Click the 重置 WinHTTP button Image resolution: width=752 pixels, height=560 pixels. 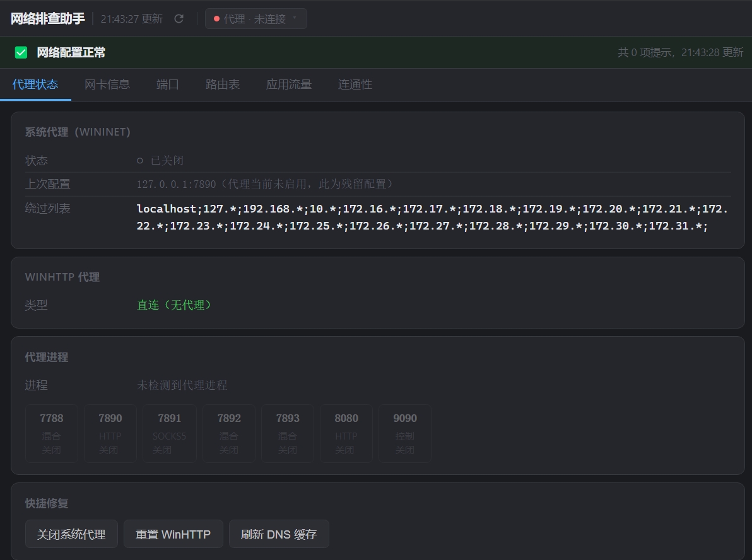[x=173, y=534]
